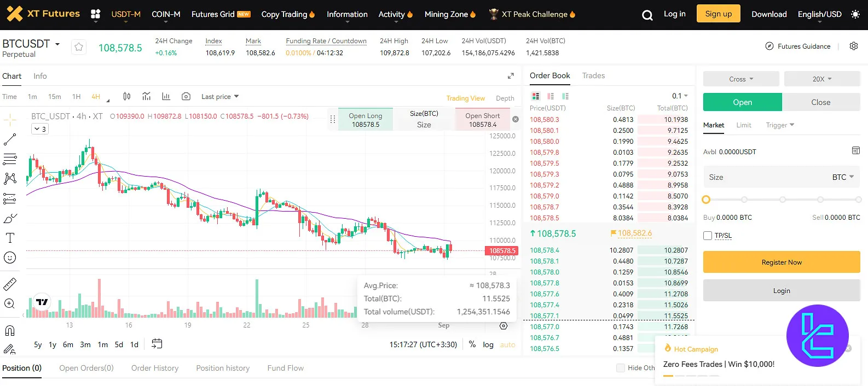This screenshot has height=386, width=868.
Task: Select the ruler measure tool
Action: tap(10, 284)
